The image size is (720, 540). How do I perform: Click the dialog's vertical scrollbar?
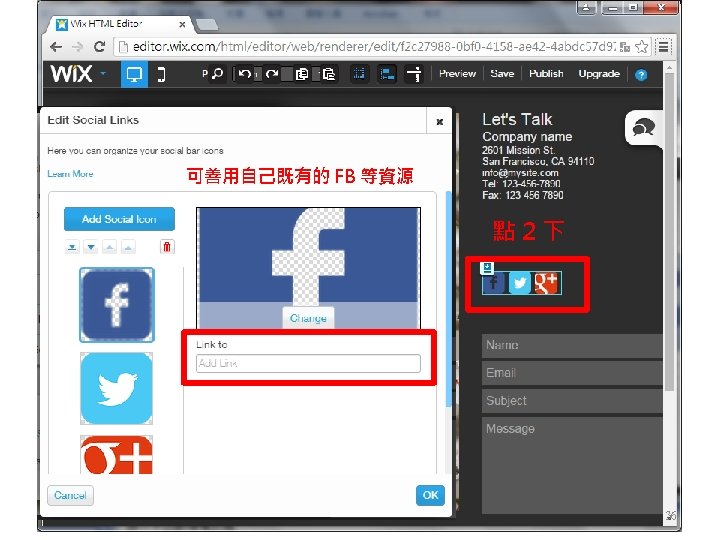448,298
